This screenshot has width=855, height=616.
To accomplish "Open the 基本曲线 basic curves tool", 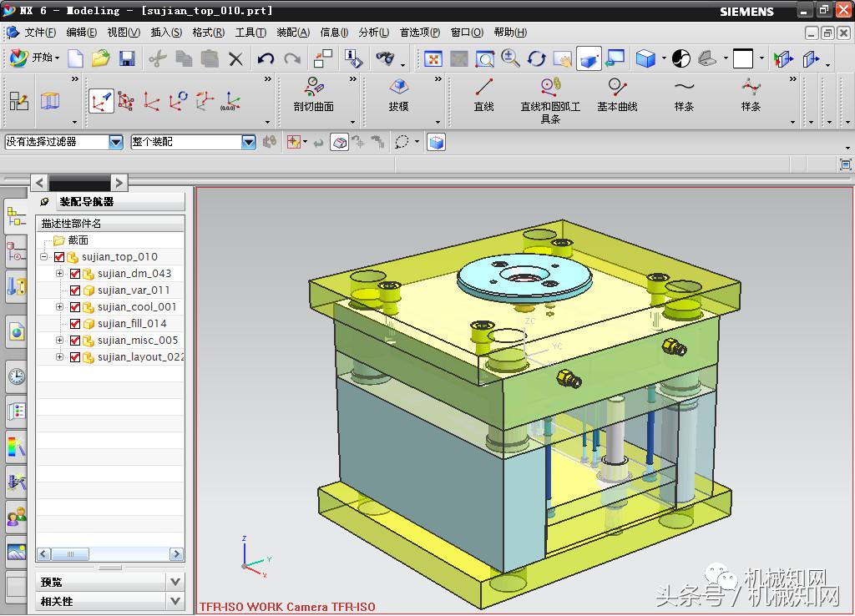I will 617,93.
